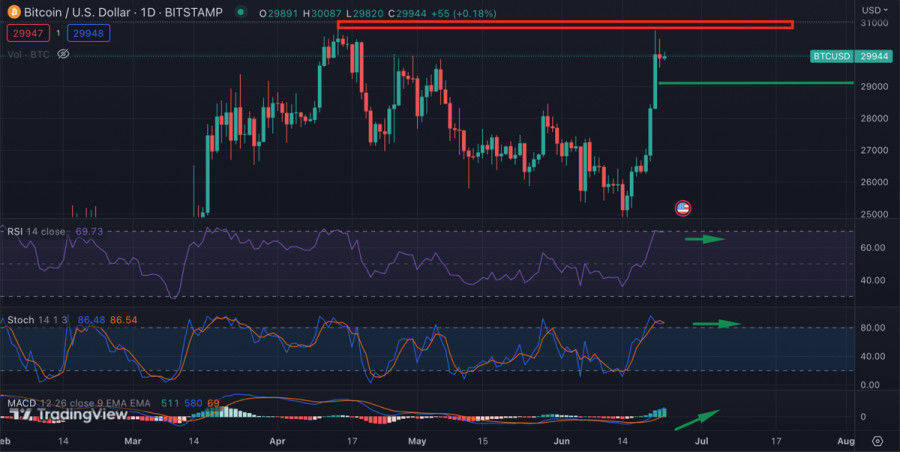Image resolution: width=900 pixels, height=452 pixels.
Task: Click the 25000 price axis label
Action: (x=874, y=214)
